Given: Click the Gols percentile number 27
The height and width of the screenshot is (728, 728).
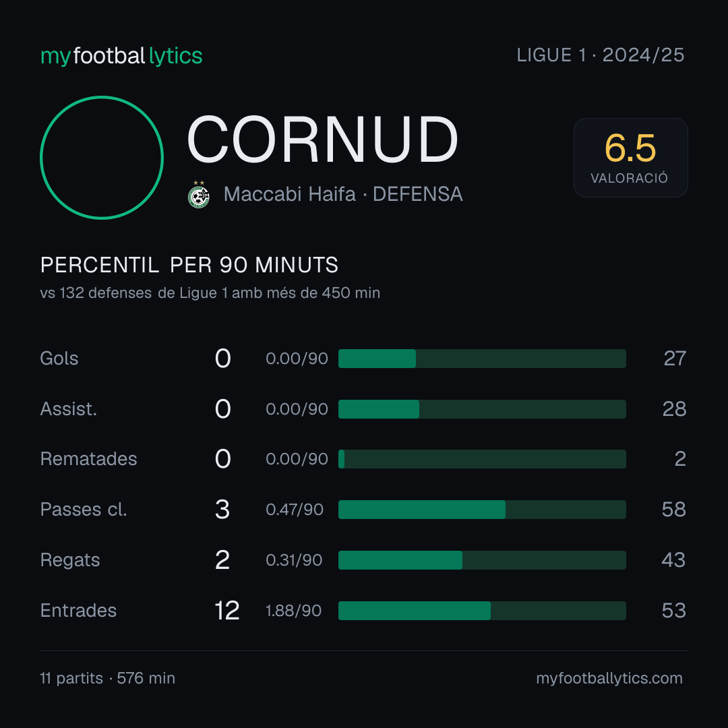Looking at the screenshot, I should (x=675, y=359).
